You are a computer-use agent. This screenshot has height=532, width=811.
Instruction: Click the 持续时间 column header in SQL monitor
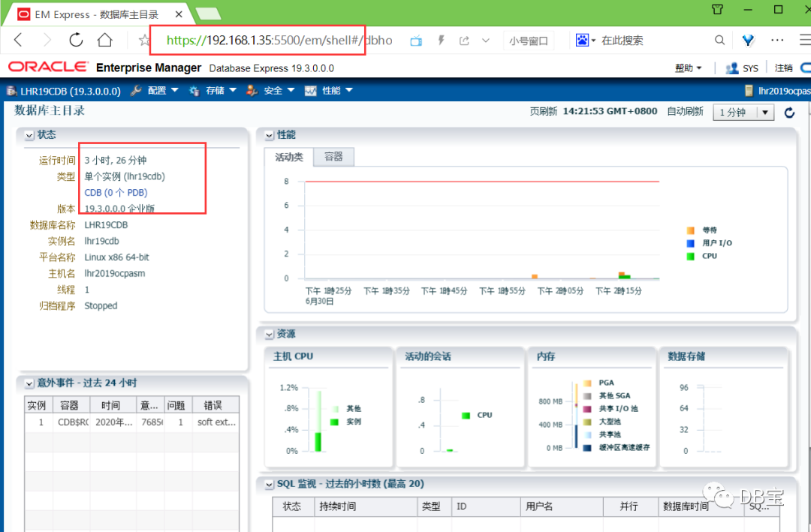[366, 506]
